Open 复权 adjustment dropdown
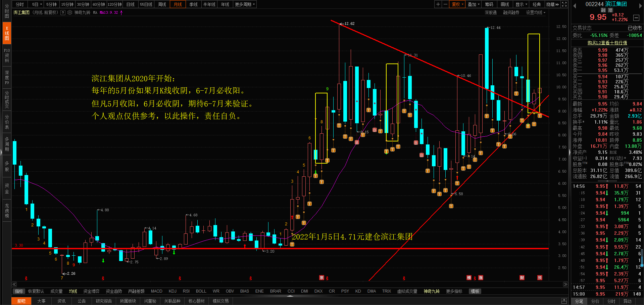Image resolution: width=644 pixels, height=305 pixels. [x=457, y=4]
